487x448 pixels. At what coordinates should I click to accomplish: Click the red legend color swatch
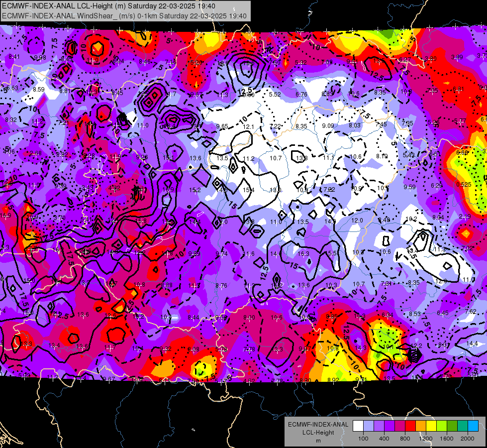[410, 426]
